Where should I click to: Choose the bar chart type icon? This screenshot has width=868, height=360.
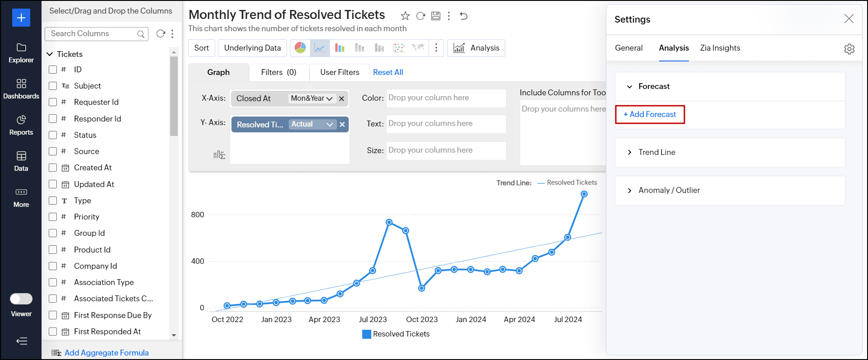point(340,48)
